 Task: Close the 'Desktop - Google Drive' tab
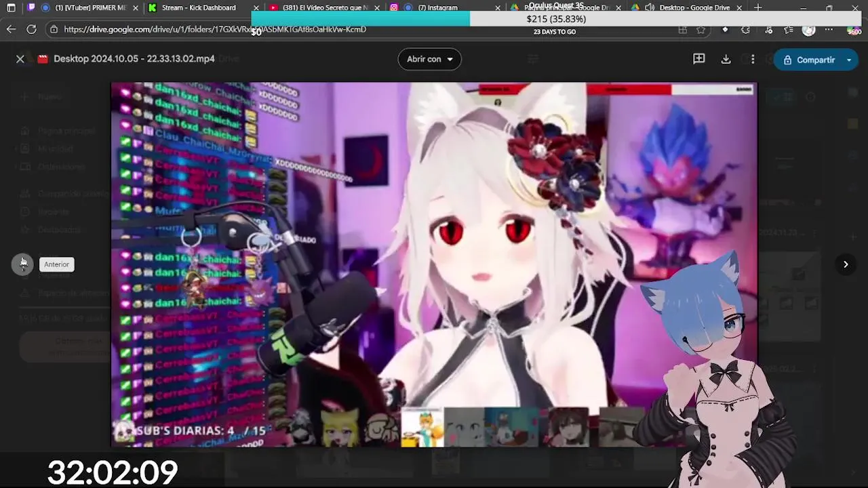(x=739, y=8)
